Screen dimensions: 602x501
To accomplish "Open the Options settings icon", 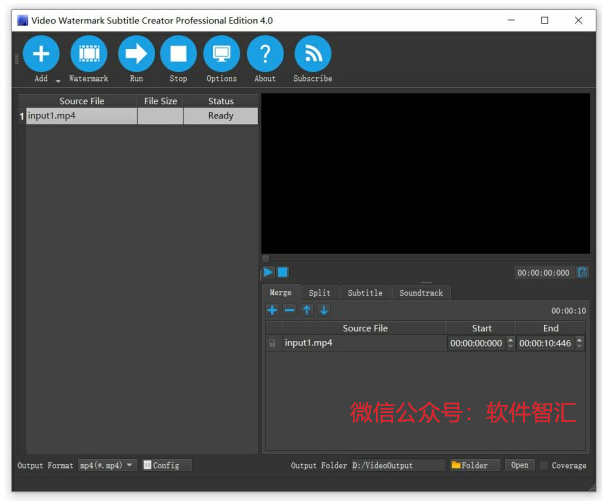I will pos(222,54).
